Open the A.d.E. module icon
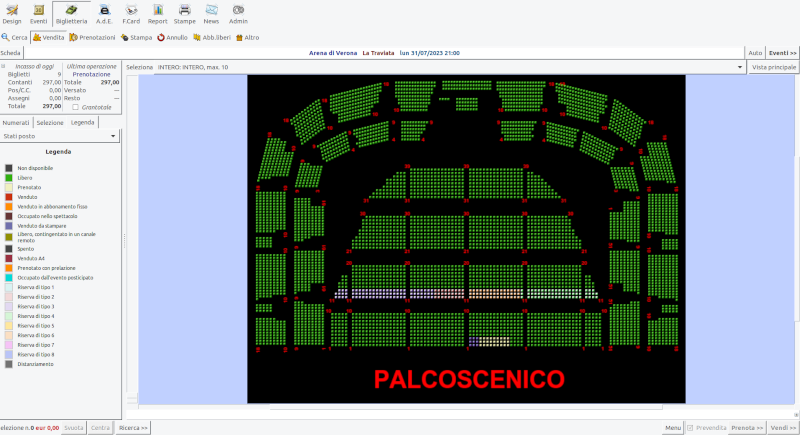 point(104,14)
